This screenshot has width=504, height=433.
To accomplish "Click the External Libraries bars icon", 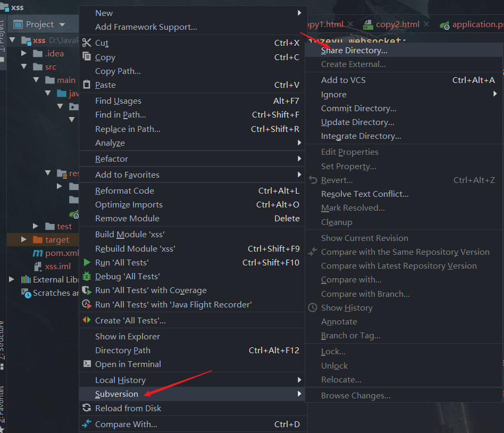I will coord(26,279).
